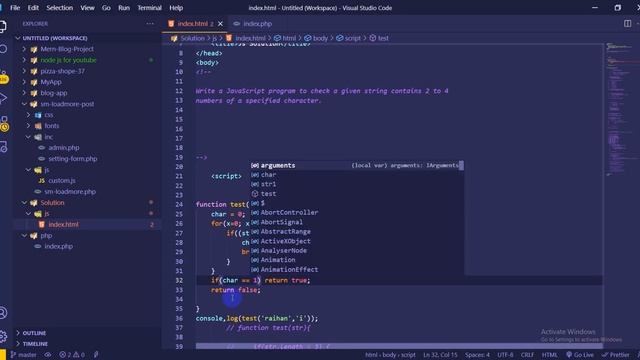Change encoding via UTF-8 status item
The width and height of the screenshot is (640, 360).
click(x=505, y=355)
